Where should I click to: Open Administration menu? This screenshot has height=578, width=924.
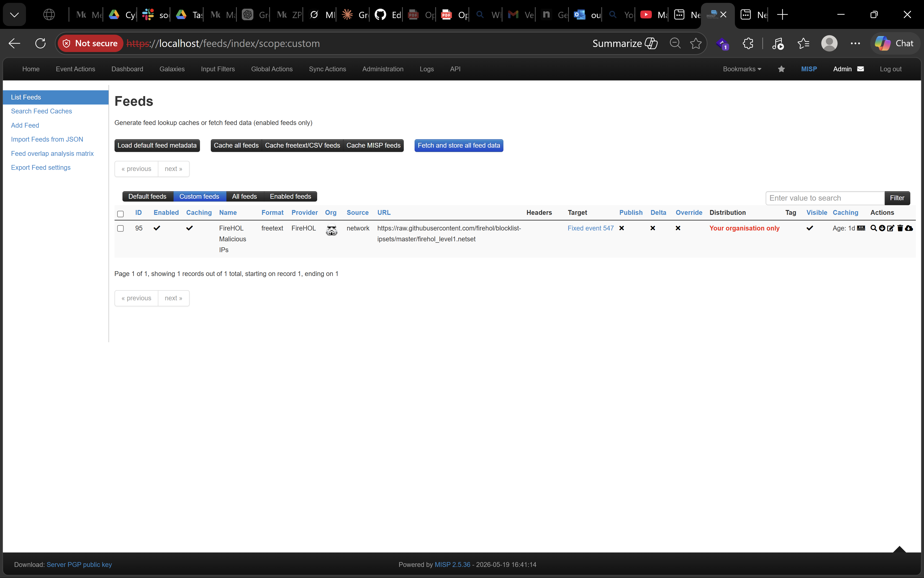(x=383, y=69)
